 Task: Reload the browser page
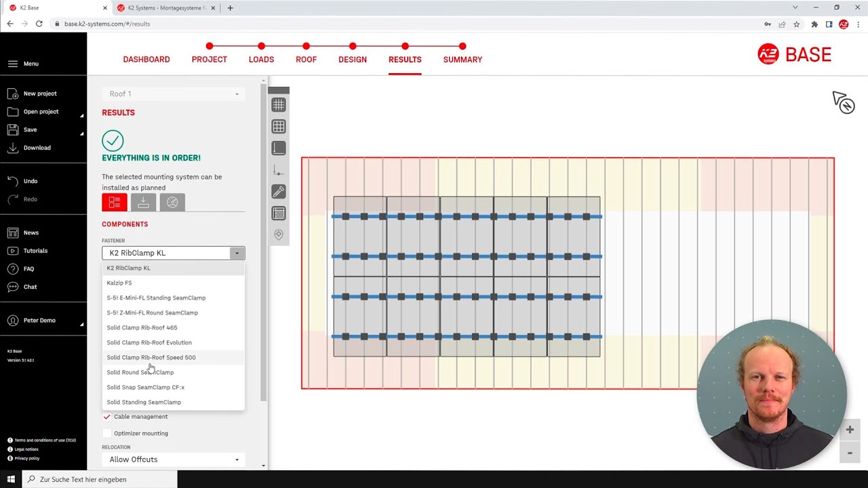click(39, 24)
